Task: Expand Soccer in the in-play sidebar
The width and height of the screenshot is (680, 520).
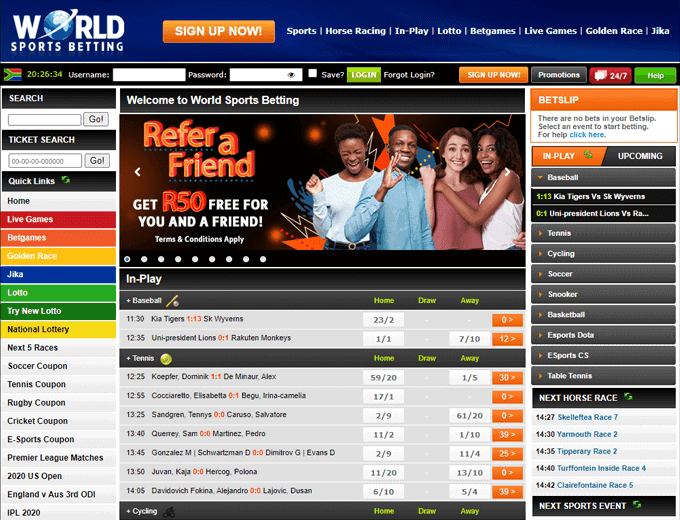Action: coord(603,274)
